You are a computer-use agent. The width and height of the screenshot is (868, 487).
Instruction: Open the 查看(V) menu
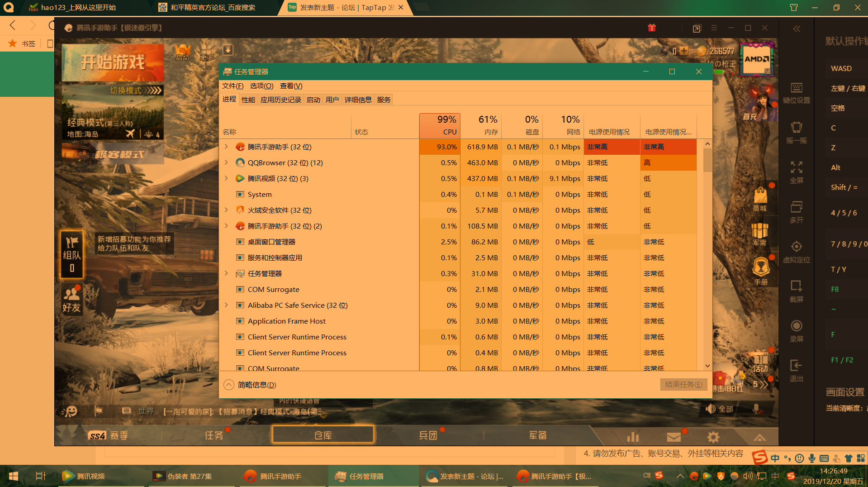(x=291, y=86)
